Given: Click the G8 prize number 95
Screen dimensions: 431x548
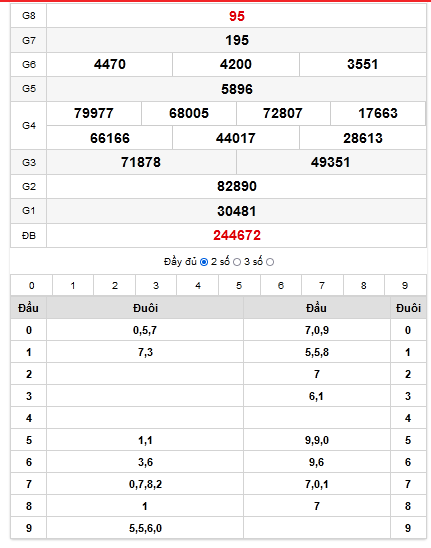Looking at the screenshot, I should (237, 16).
